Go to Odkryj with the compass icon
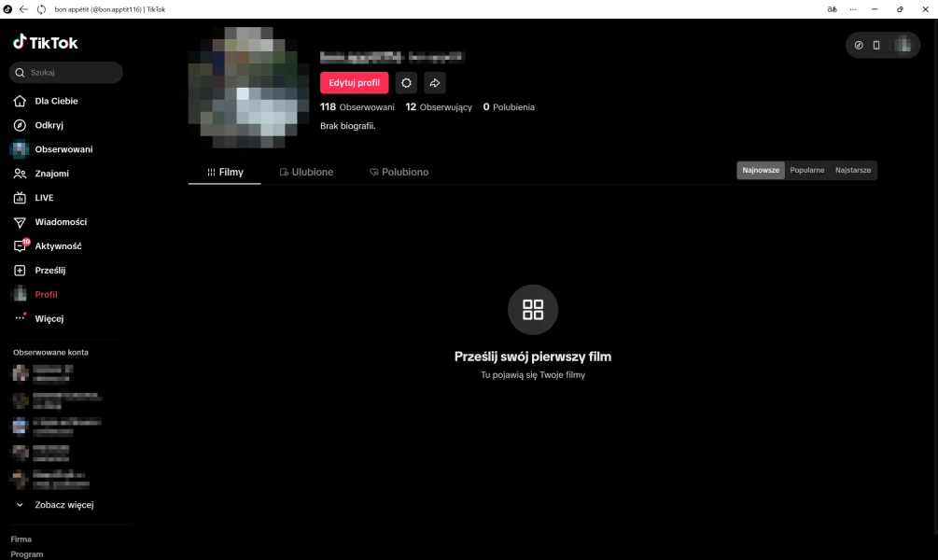 point(49,125)
